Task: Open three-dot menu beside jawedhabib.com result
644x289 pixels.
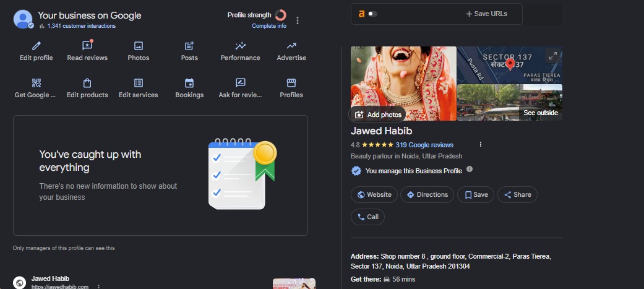Action: 98,287
